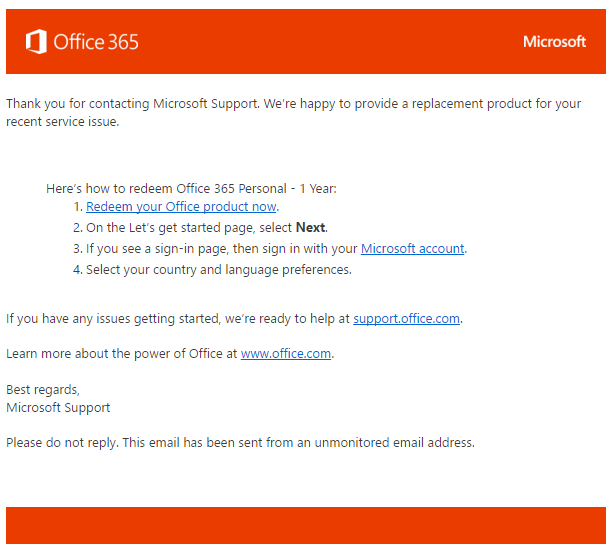Follow the "Microsoft account" hyperlink
The image size is (616, 558).
click(x=412, y=249)
